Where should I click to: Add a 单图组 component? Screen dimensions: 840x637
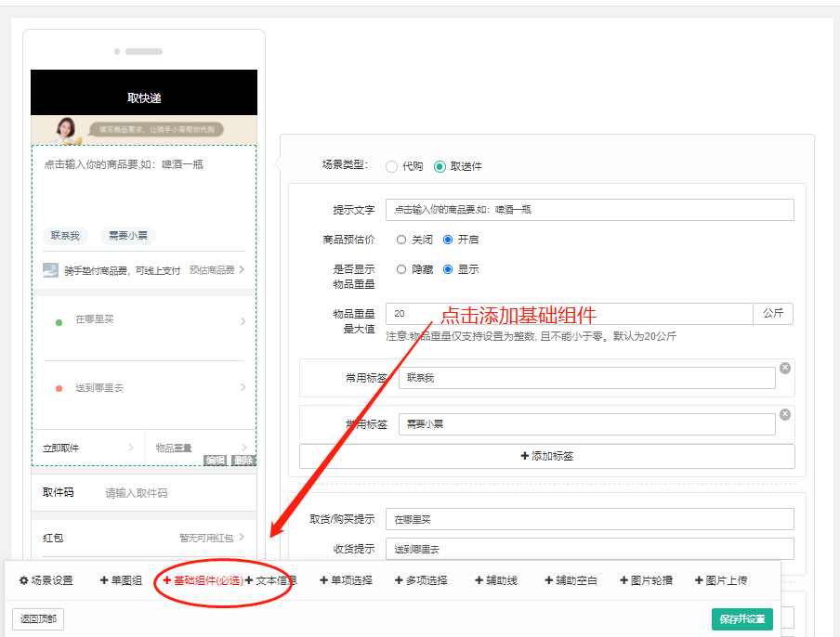[x=121, y=580]
